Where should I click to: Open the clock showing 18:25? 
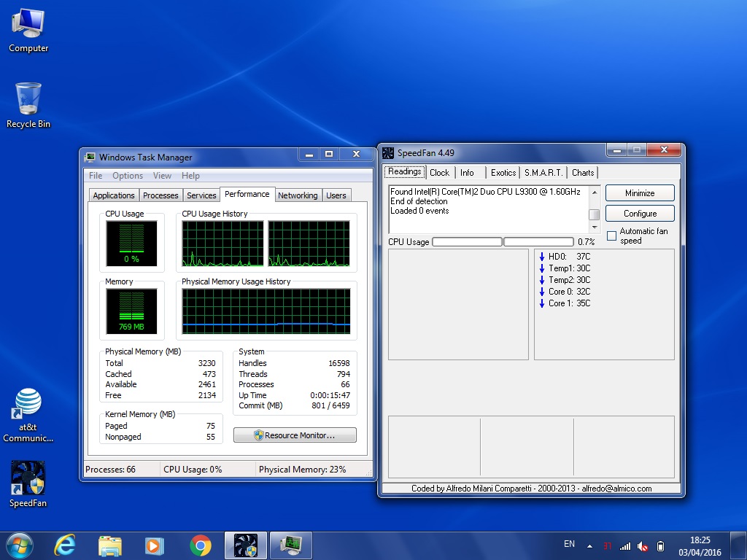pyautogui.click(x=700, y=546)
